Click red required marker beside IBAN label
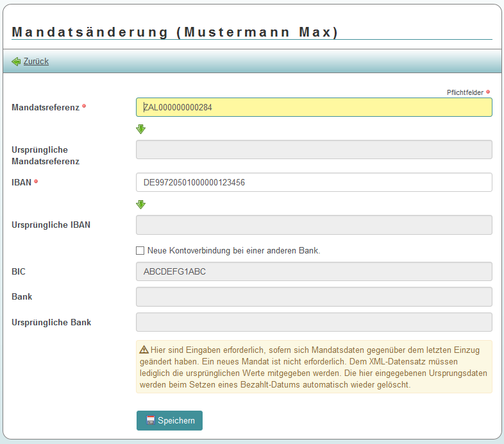Image resolution: width=504 pixels, height=444 pixels. point(36,182)
